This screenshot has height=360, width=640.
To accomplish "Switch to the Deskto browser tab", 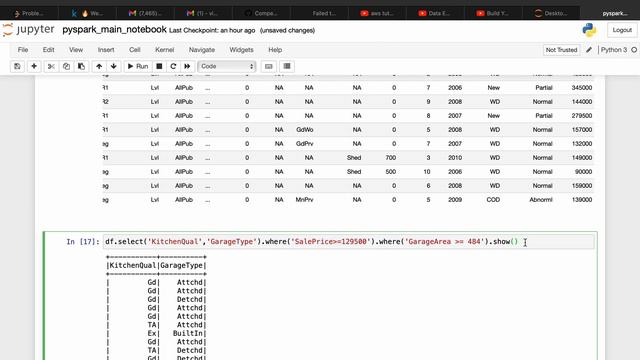I will coord(551,13).
